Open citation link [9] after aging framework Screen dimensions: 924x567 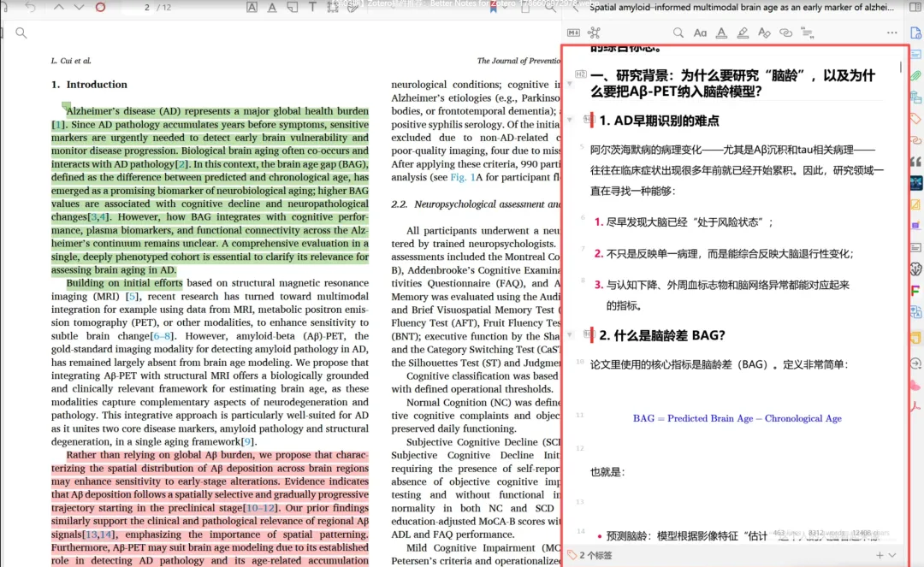click(248, 441)
